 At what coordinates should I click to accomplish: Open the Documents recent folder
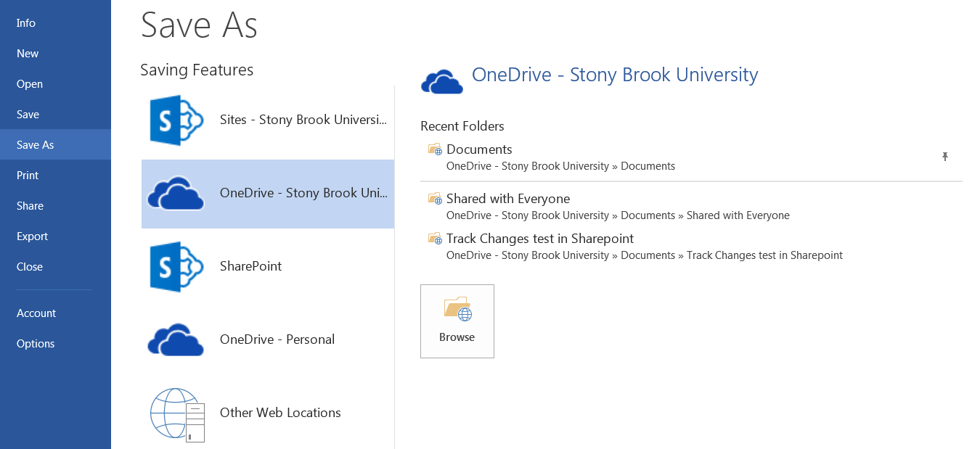479,149
